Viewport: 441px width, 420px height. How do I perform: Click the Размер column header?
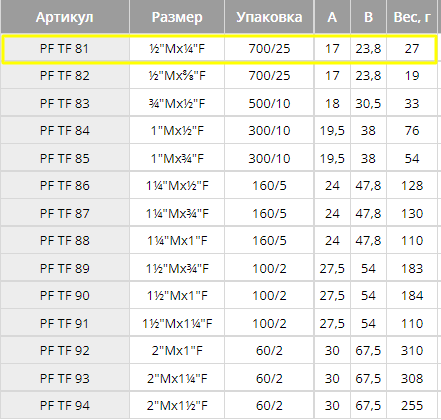(x=177, y=17)
